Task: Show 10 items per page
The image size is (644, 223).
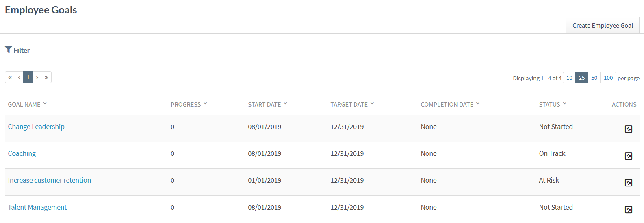Action: [x=569, y=78]
